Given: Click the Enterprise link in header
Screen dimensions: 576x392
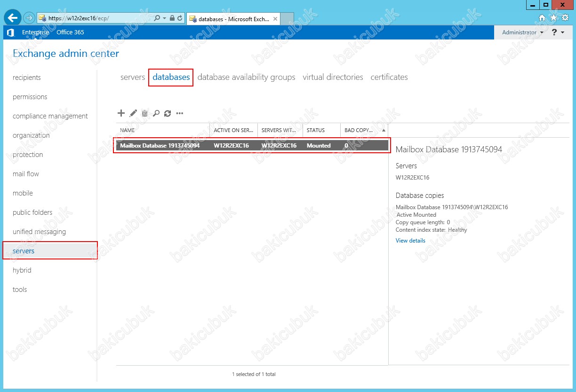Looking at the screenshot, I should pos(35,32).
